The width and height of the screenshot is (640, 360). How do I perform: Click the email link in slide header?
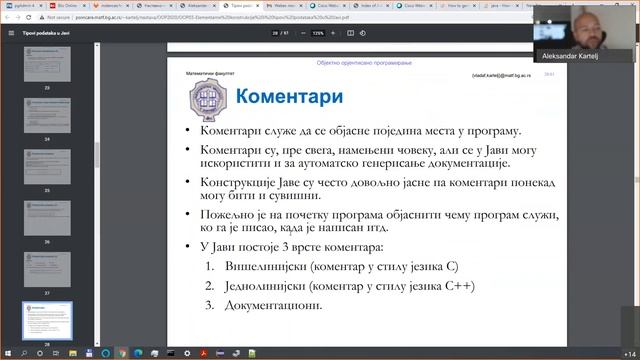coord(501,76)
